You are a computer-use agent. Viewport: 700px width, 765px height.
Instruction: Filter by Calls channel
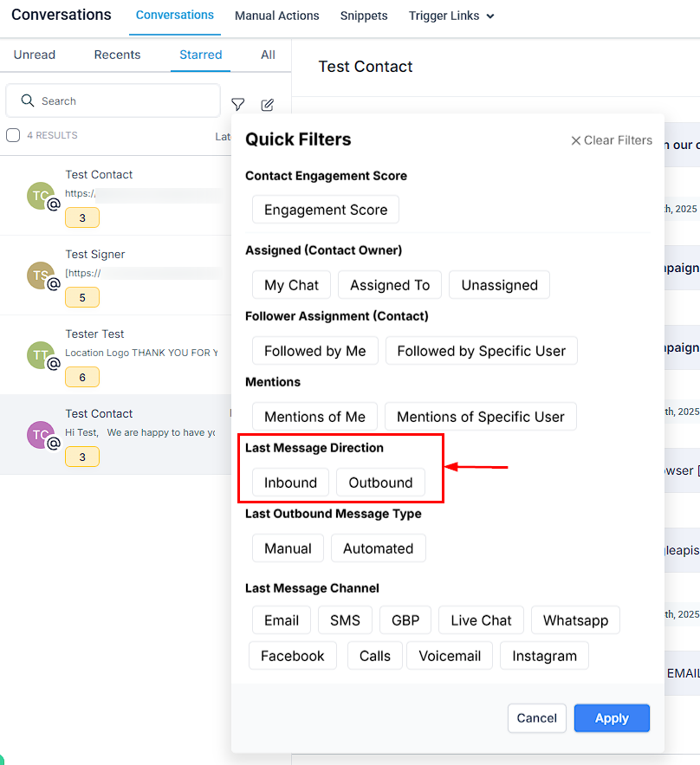[374, 656]
